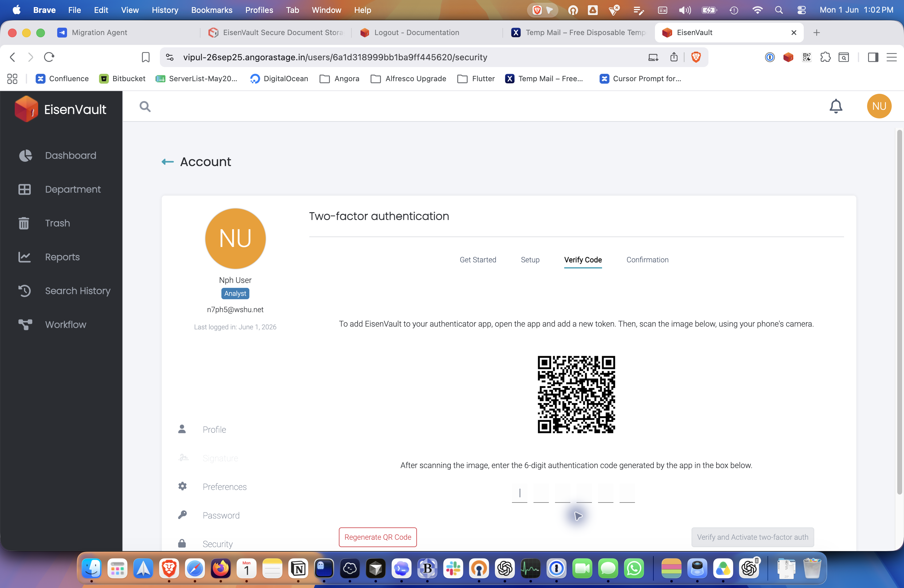This screenshot has width=904, height=588.
Task: Focus the last authentication code digit box
Action: [x=627, y=493]
